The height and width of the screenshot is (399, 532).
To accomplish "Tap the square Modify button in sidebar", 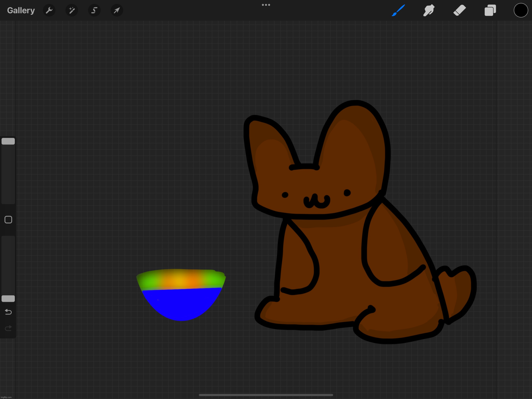I will (8, 220).
